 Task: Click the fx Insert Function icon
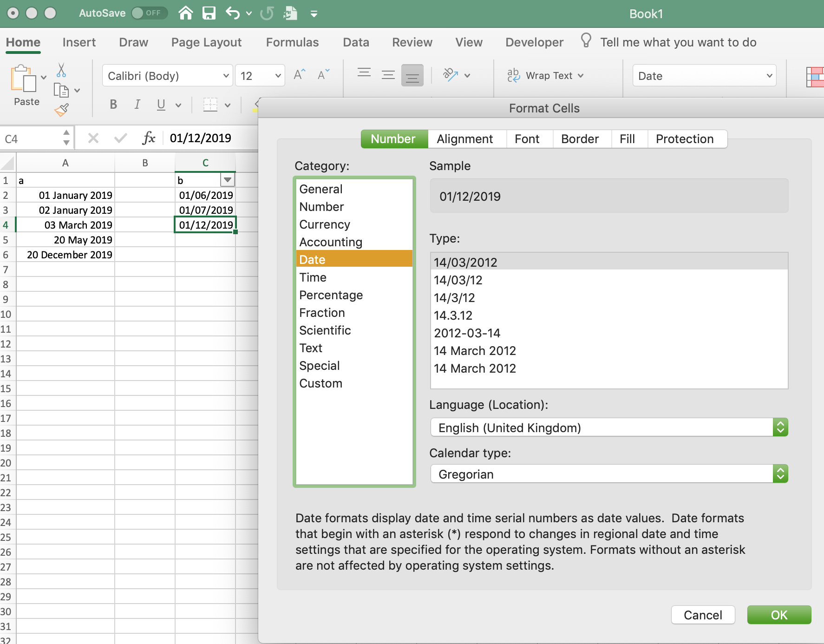149,138
